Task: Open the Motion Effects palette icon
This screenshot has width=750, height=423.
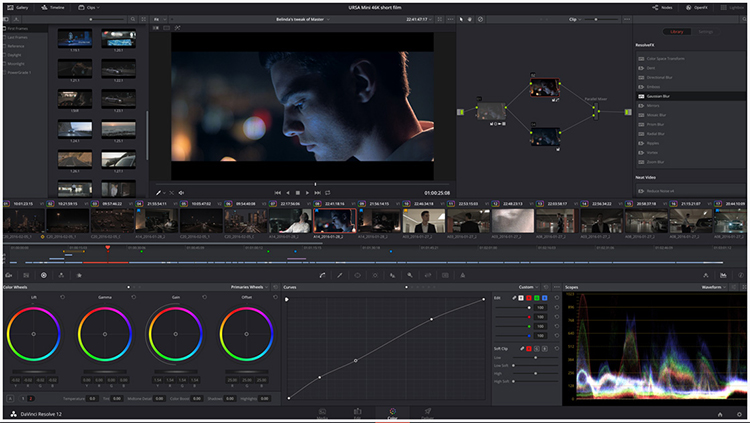Action: pyautogui.click(x=79, y=275)
